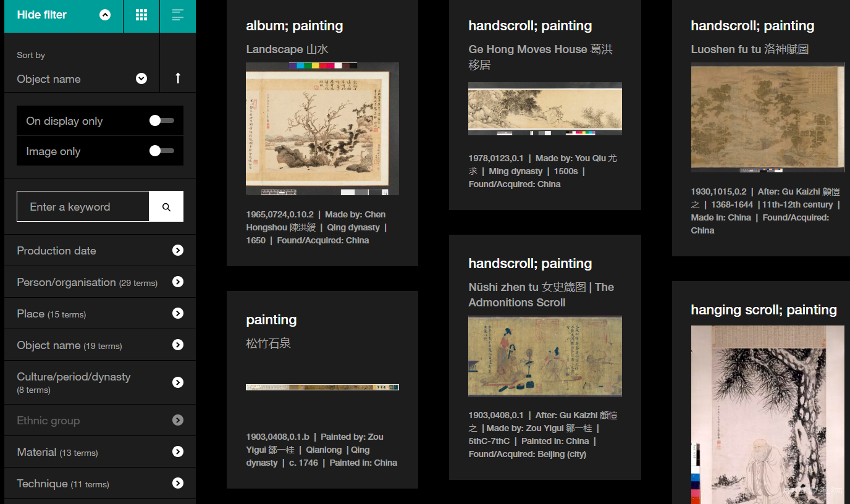Click 'handscroll; painting' heading above Nüshi zhen tu
The image size is (850, 504).
pos(530,264)
